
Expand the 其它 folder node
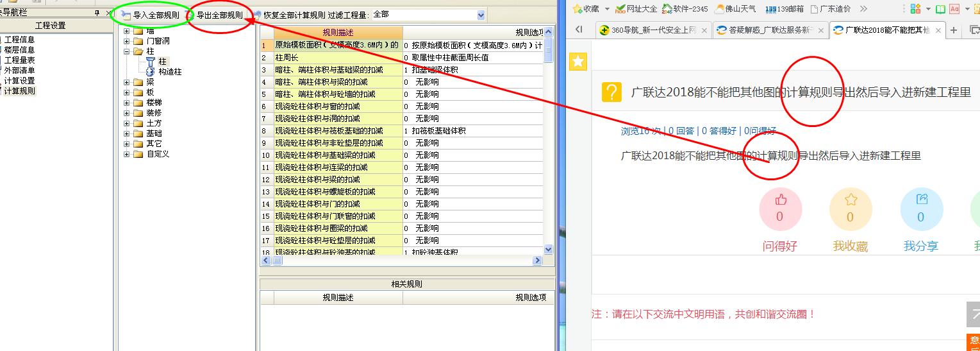pos(127,144)
